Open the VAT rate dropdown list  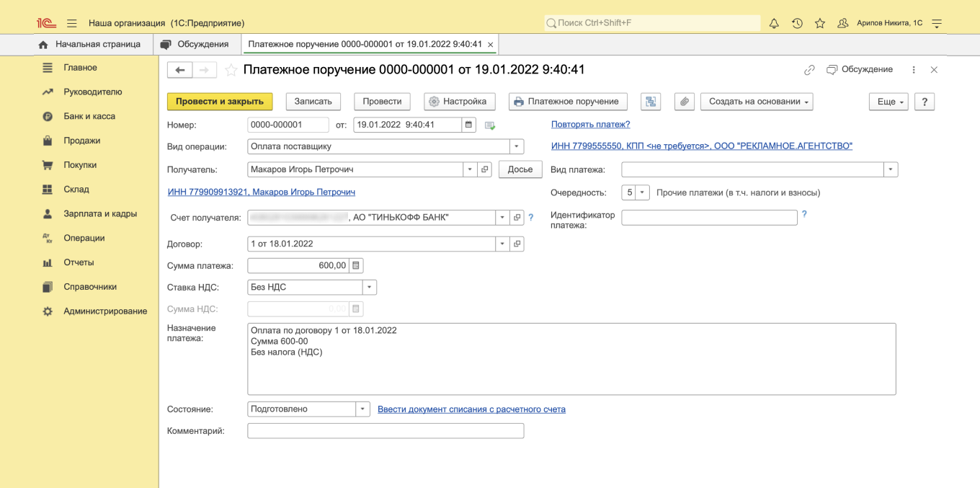pyautogui.click(x=369, y=287)
